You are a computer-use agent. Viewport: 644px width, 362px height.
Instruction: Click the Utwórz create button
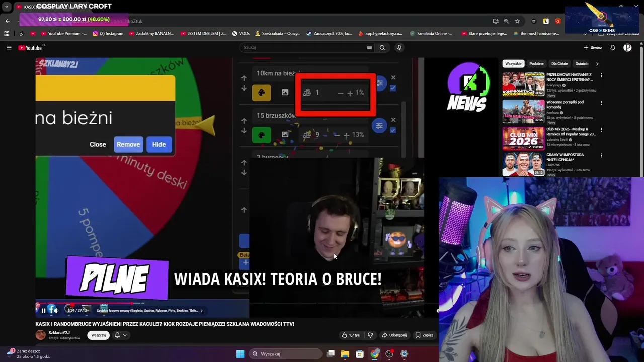pos(593,48)
